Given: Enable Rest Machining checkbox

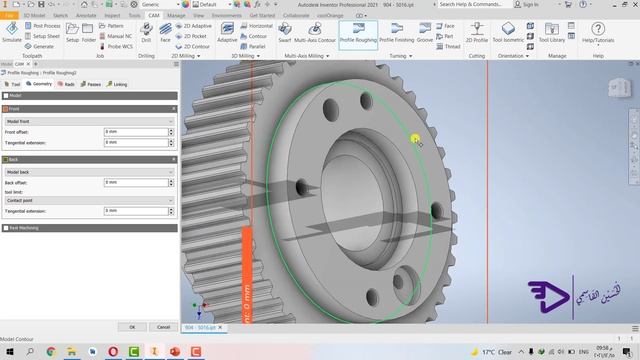Looking at the screenshot, I should [6, 228].
